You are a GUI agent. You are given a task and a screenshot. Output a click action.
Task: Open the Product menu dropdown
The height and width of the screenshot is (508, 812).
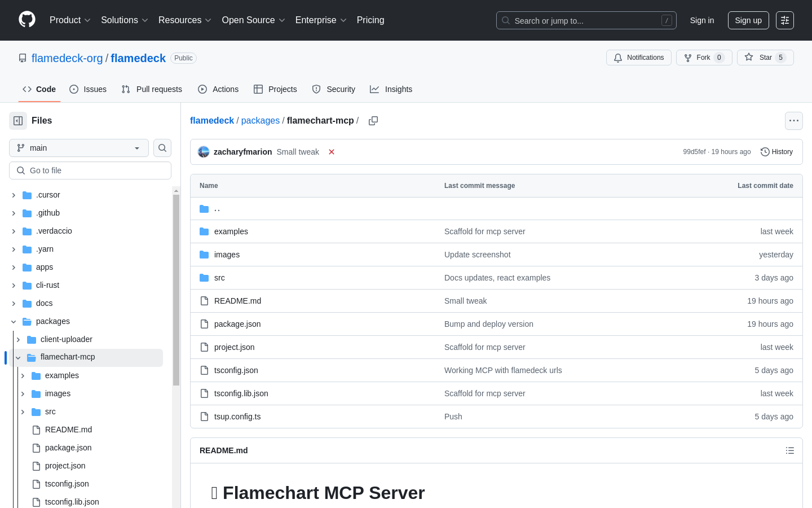click(x=70, y=20)
